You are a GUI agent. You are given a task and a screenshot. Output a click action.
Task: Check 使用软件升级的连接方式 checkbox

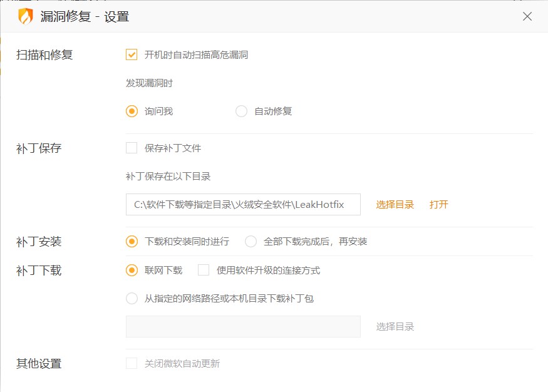tap(204, 271)
